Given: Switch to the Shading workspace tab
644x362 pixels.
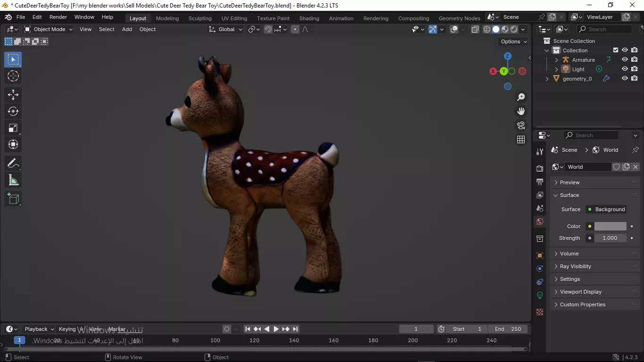Looking at the screenshot, I should [309, 18].
